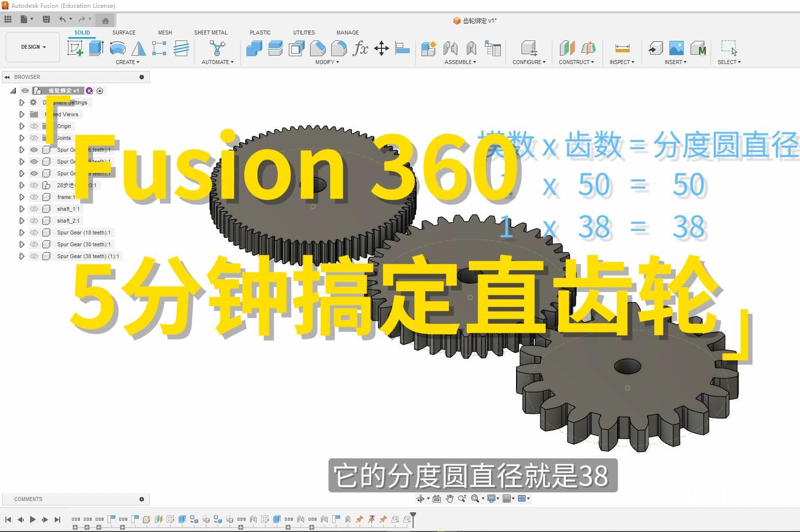Select the Insert Canvas image tool
Viewport: 800px width, 532px height.
676,49
